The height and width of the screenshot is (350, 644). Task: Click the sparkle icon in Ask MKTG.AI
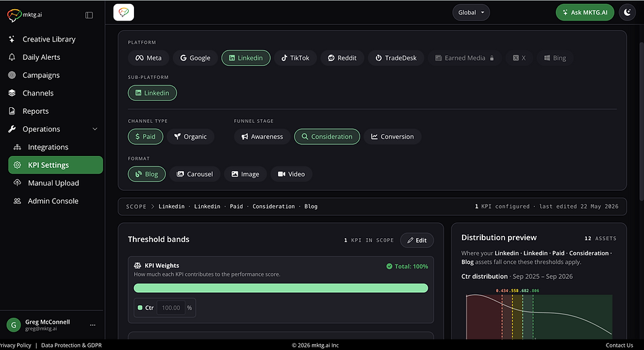565,12
